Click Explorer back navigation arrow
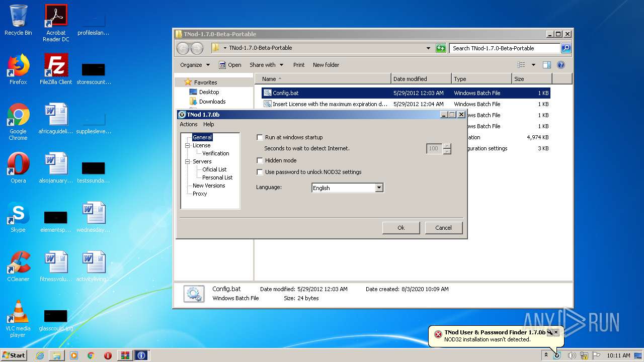This screenshot has height=362, width=644. click(183, 48)
